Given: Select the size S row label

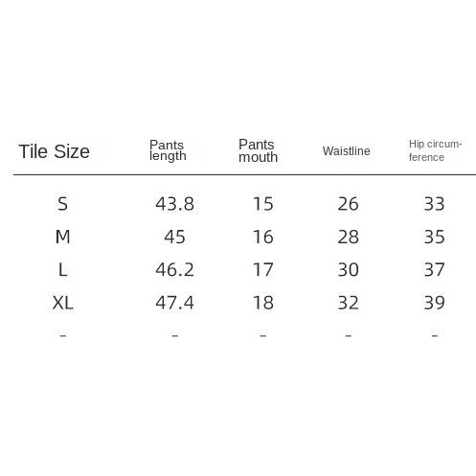Looking at the screenshot, I should pos(62,204).
